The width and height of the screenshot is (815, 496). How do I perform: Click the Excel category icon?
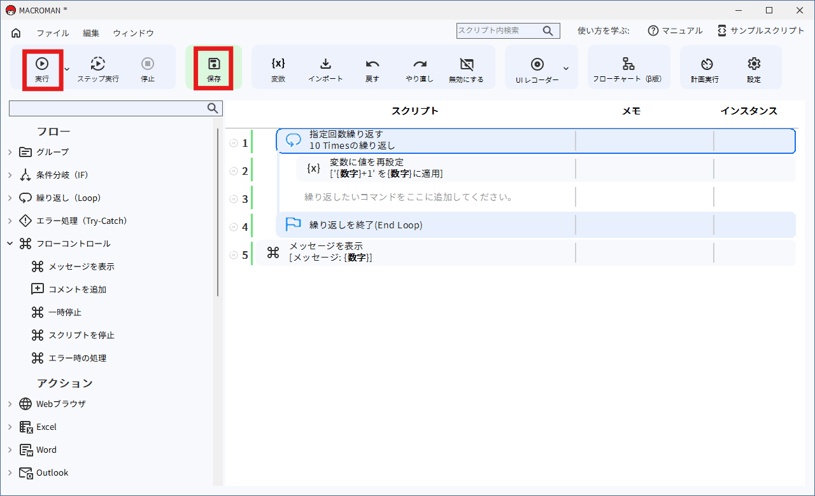coord(26,427)
